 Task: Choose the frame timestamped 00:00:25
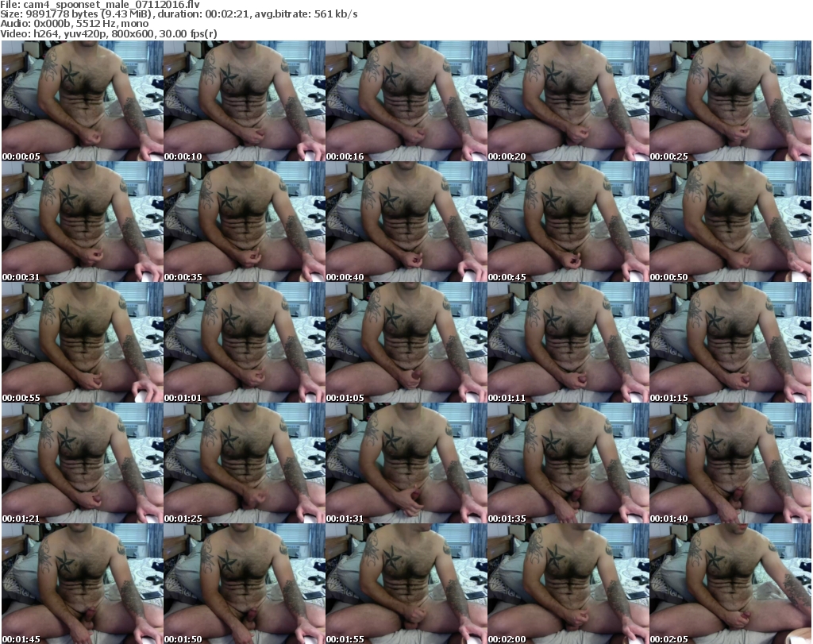coord(730,101)
